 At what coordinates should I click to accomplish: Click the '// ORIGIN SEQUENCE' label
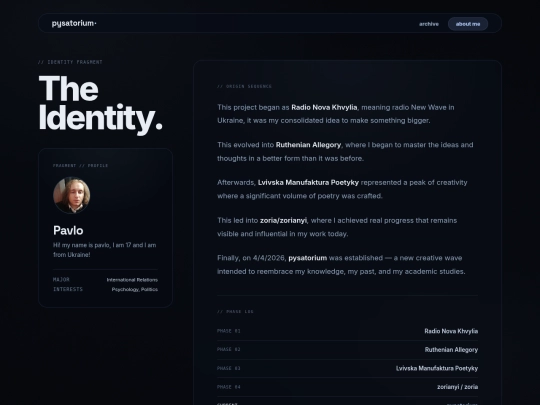(x=244, y=86)
